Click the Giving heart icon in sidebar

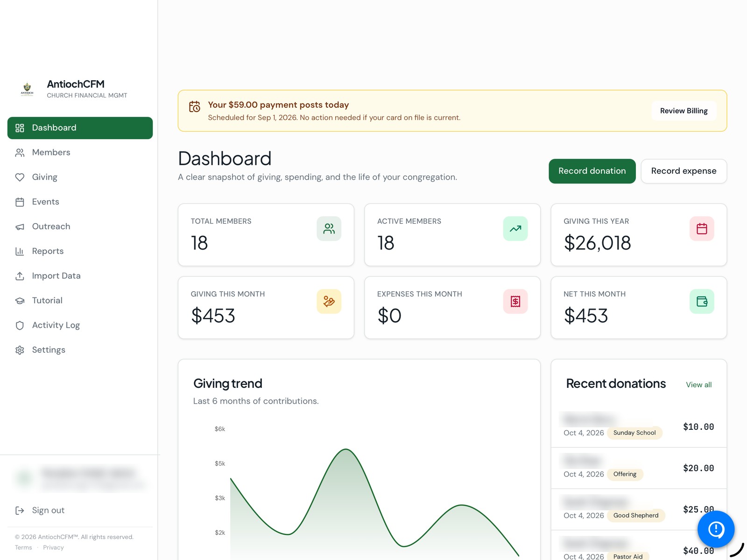(20, 177)
